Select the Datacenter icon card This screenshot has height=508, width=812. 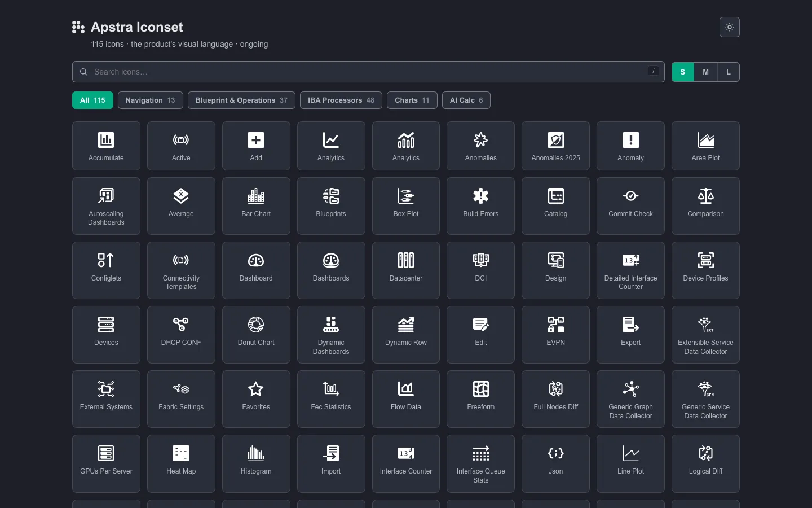[x=406, y=270]
